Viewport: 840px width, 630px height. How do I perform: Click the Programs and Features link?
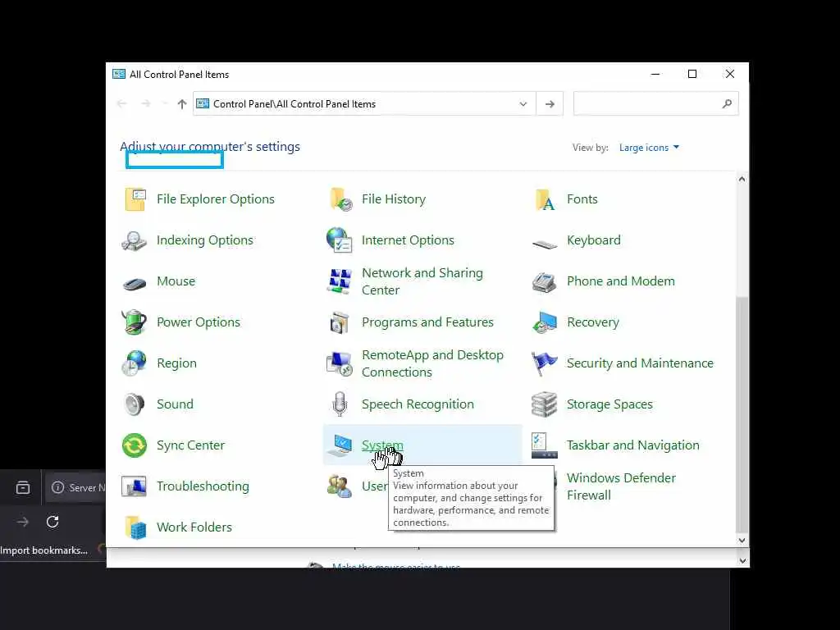pyautogui.click(x=427, y=322)
